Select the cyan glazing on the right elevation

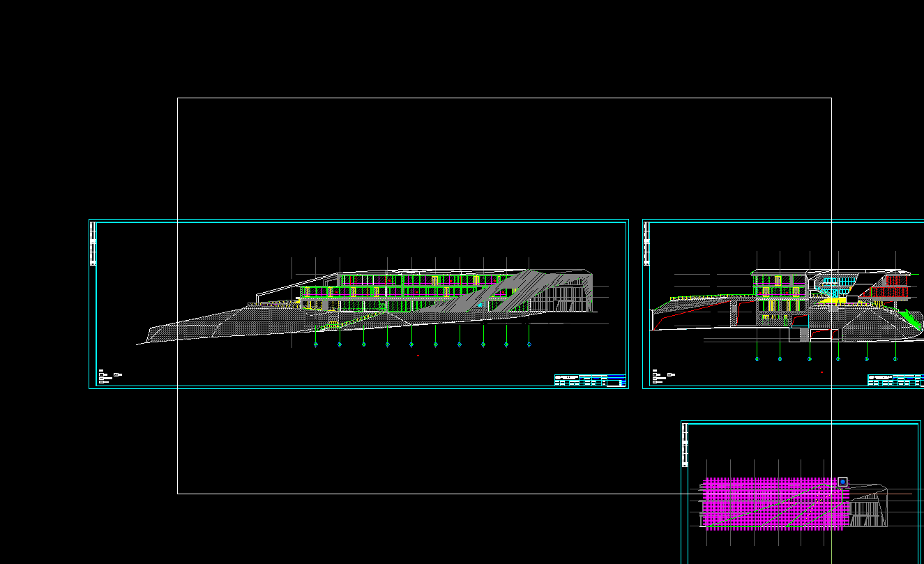[x=837, y=284]
